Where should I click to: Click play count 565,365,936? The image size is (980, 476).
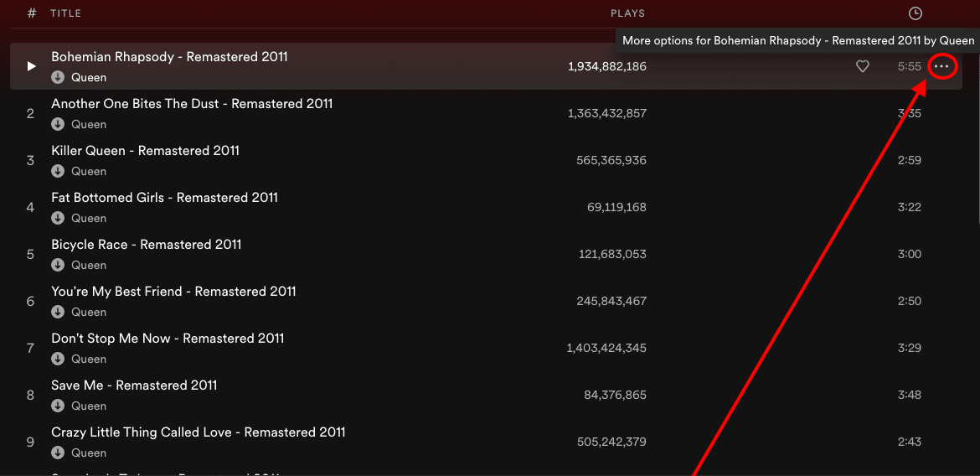tap(611, 160)
